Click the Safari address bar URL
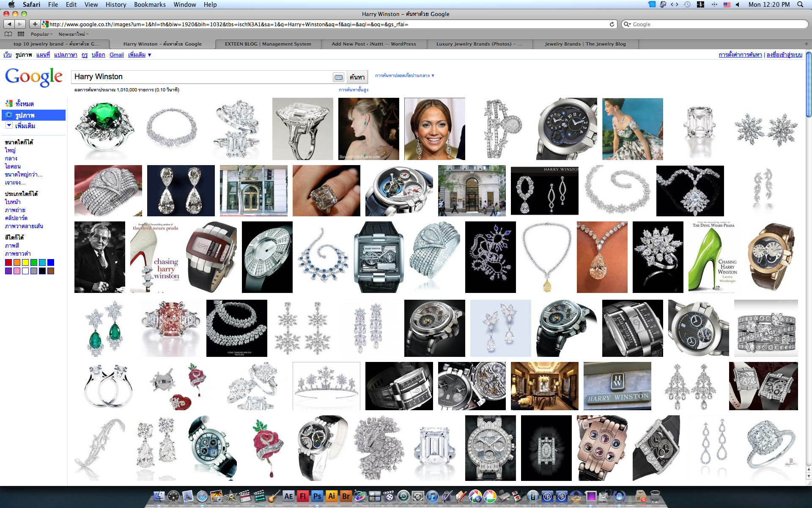Viewport: 812px width, 508px height. 330,24
